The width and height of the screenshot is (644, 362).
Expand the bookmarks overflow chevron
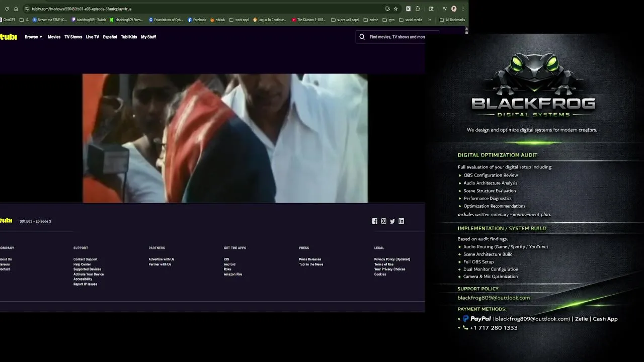coord(429,20)
